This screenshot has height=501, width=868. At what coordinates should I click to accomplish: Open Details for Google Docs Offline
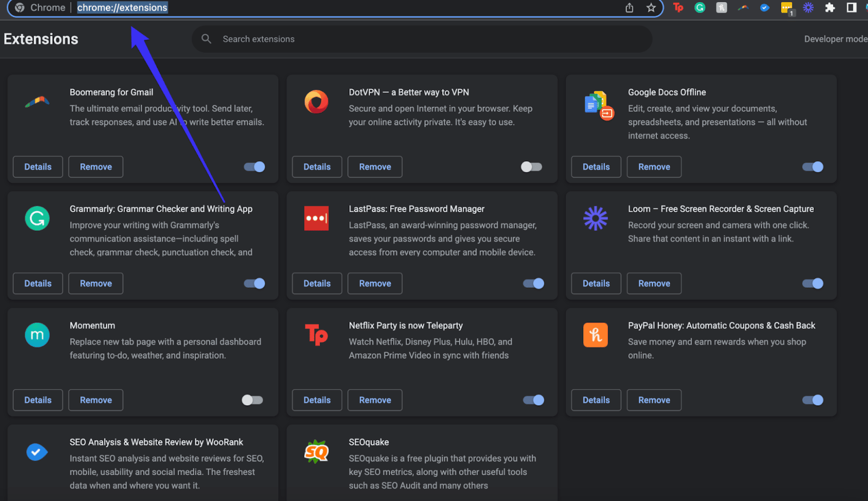tap(595, 167)
